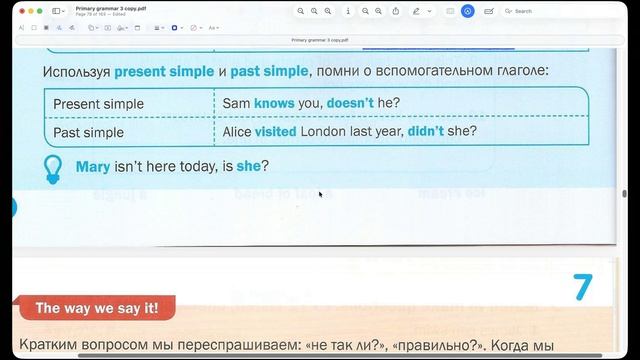640x360 pixels.
Task: Select the Highlight pen tool
Action: coord(416,11)
